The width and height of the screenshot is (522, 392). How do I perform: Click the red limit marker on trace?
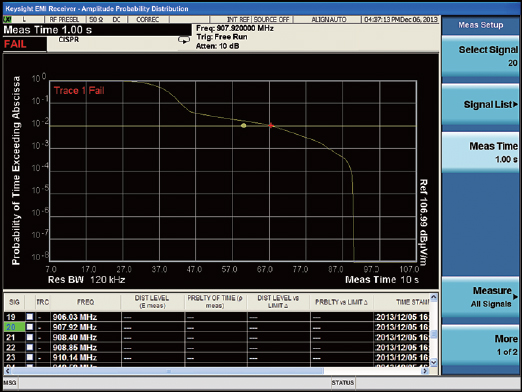[271, 125]
